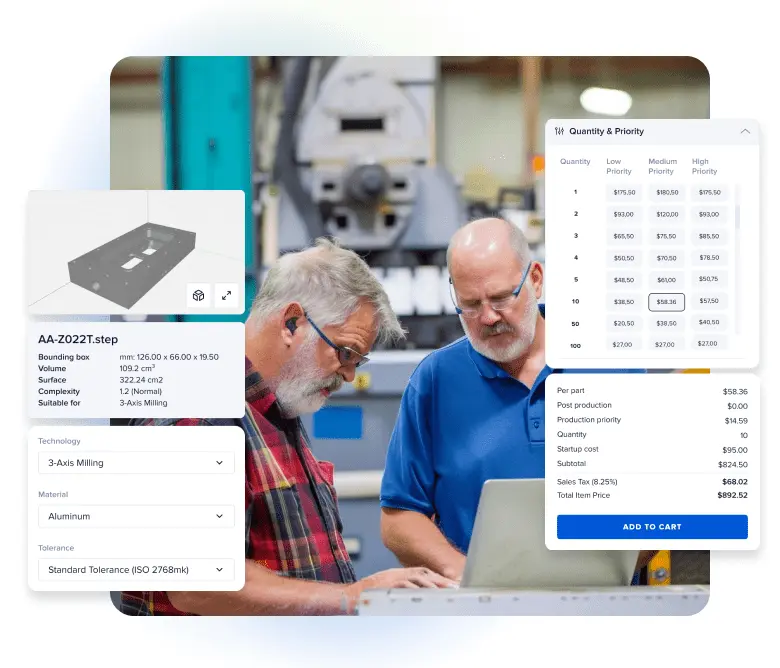Click the Quantity column header
This screenshot has height=668, width=780.
coord(575,162)
